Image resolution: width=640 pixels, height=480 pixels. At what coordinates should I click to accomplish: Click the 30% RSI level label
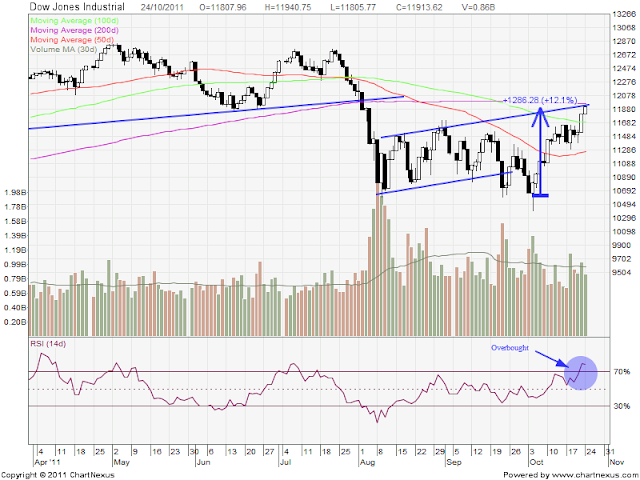point(622,406)
